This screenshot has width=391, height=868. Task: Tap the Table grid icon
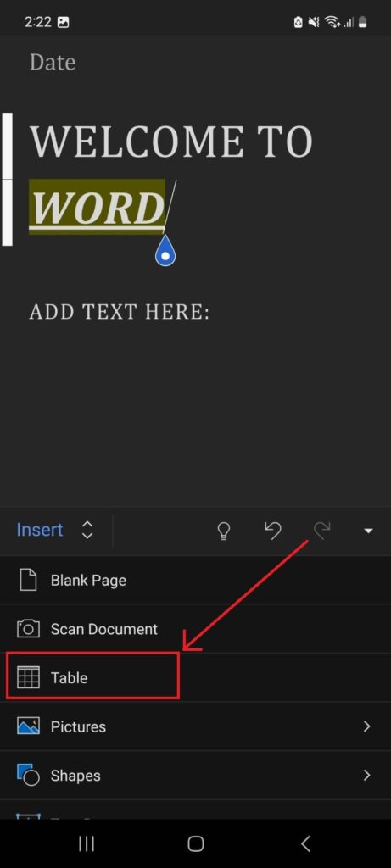point(28,677)
